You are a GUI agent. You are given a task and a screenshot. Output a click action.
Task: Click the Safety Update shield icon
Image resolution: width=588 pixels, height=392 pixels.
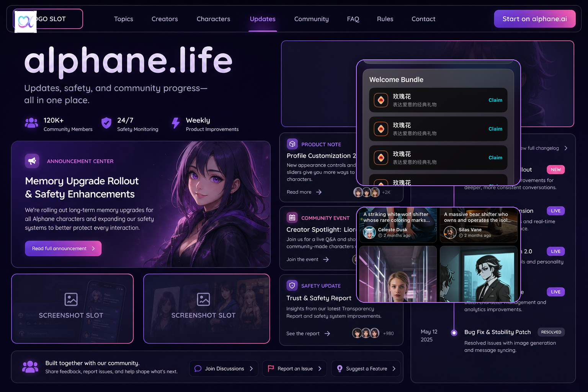(x=292, y=285)
